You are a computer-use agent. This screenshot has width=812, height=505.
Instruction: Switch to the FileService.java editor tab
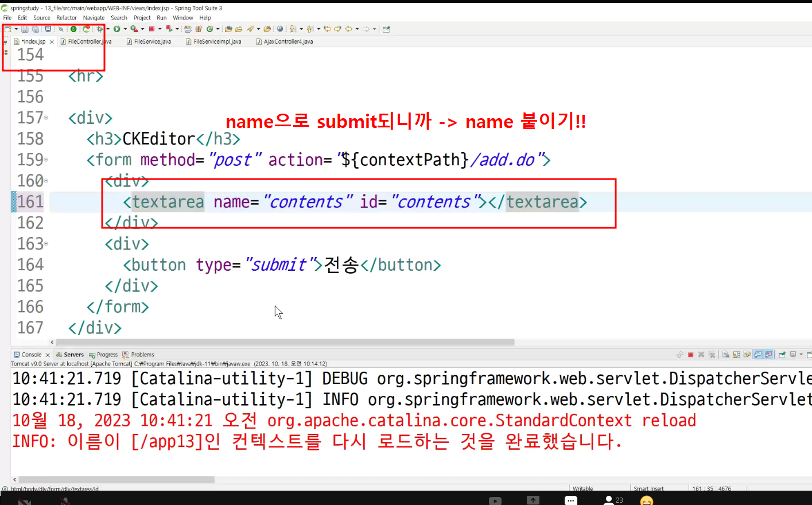pyautogui.click(x=149, y=41)
